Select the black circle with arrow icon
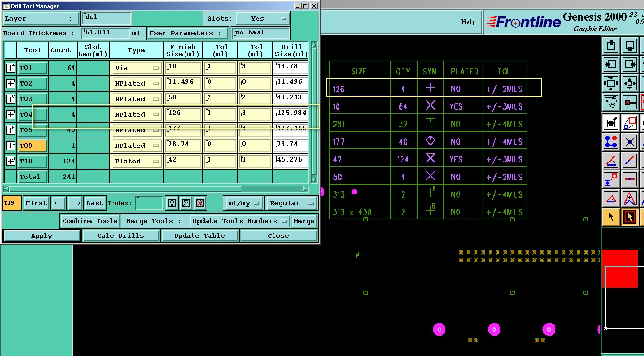 [611, 123]
